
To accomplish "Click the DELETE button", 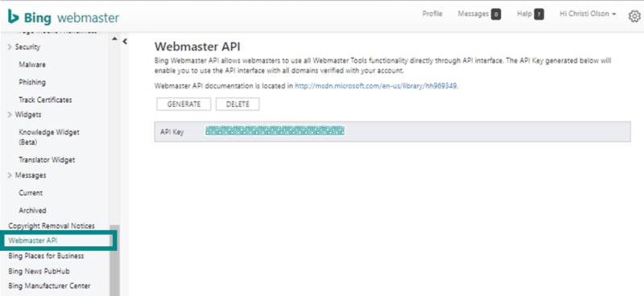I will 237,105.
